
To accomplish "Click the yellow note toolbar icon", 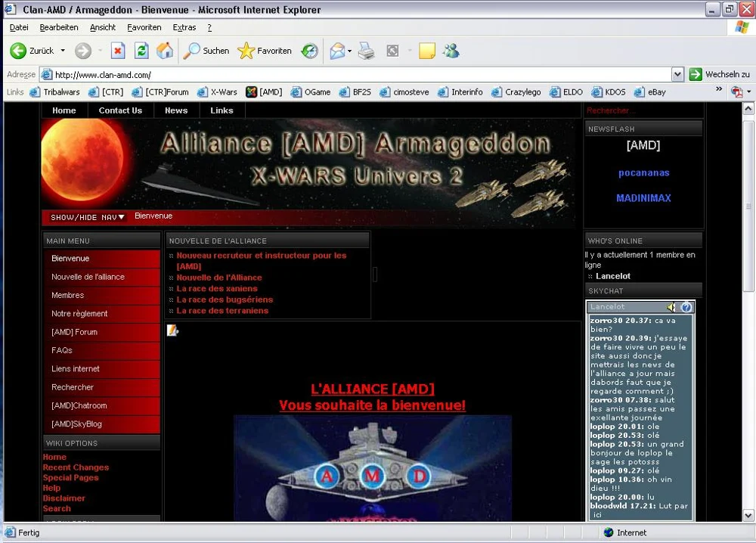I will pyautogui.click(x=427, y=51).
